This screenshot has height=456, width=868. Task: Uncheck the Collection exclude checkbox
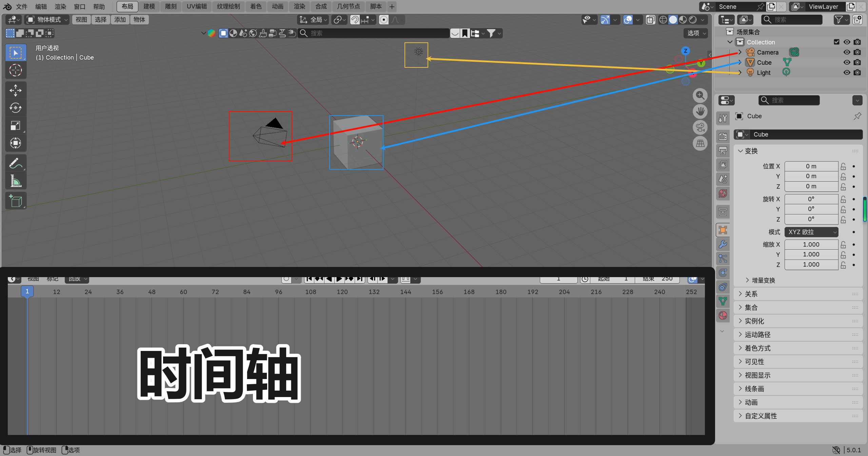[x=836, y=42]
